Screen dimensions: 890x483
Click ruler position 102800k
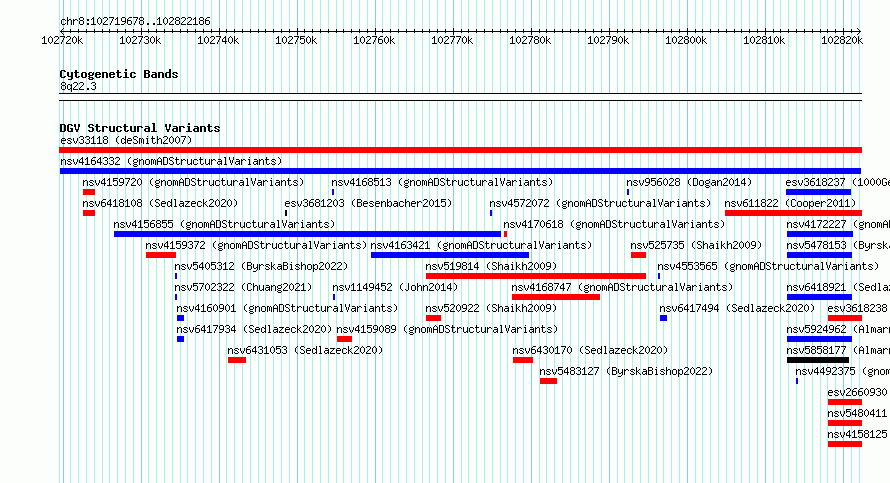[x=686, y=40]
